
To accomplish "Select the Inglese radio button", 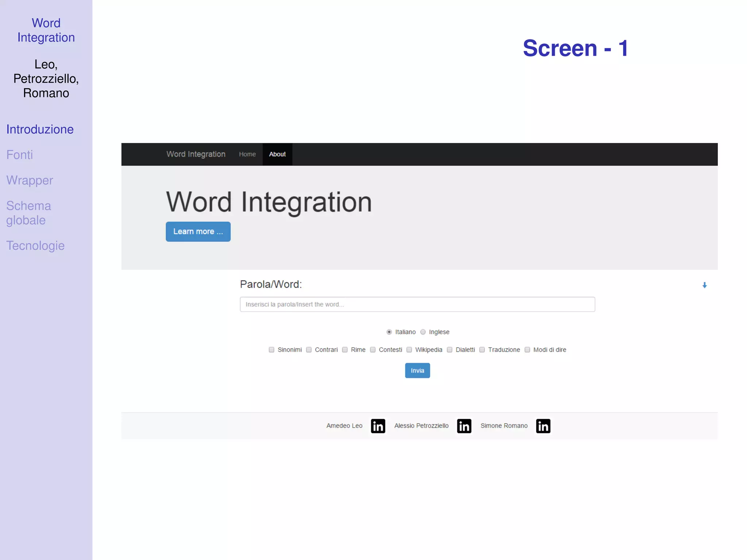I will [x=423, y=332].
